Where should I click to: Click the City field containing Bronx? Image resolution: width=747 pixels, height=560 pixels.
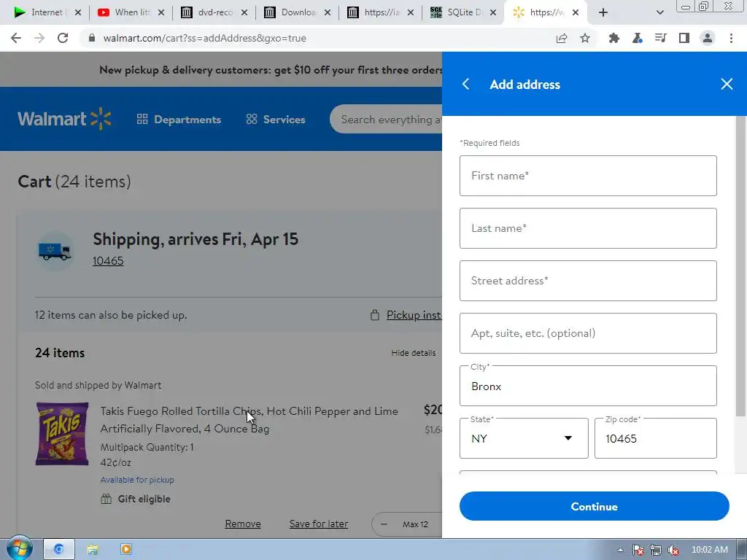coord(588,386)
